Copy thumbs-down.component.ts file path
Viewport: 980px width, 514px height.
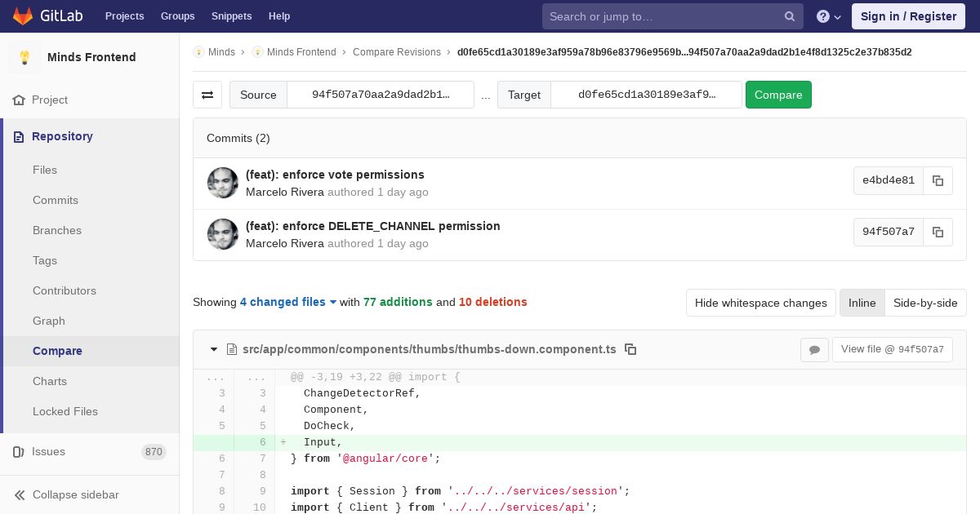(x=630, y=349)
